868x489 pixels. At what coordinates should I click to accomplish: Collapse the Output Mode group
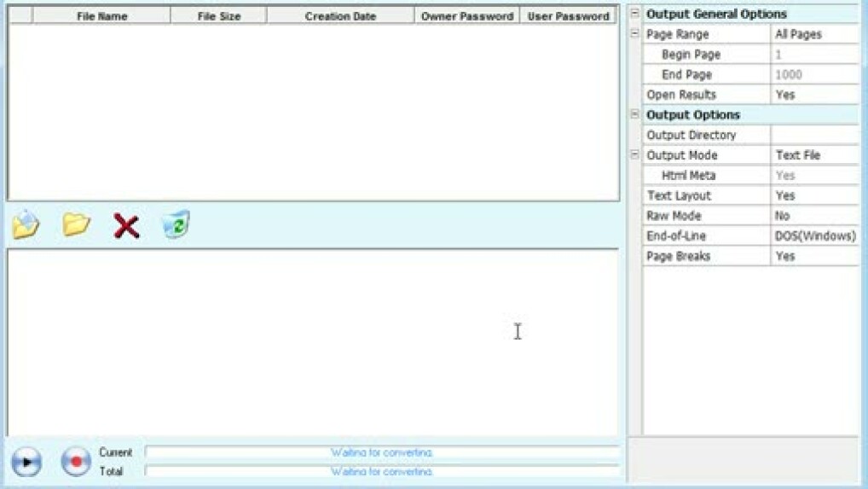(x=634, y=155)
